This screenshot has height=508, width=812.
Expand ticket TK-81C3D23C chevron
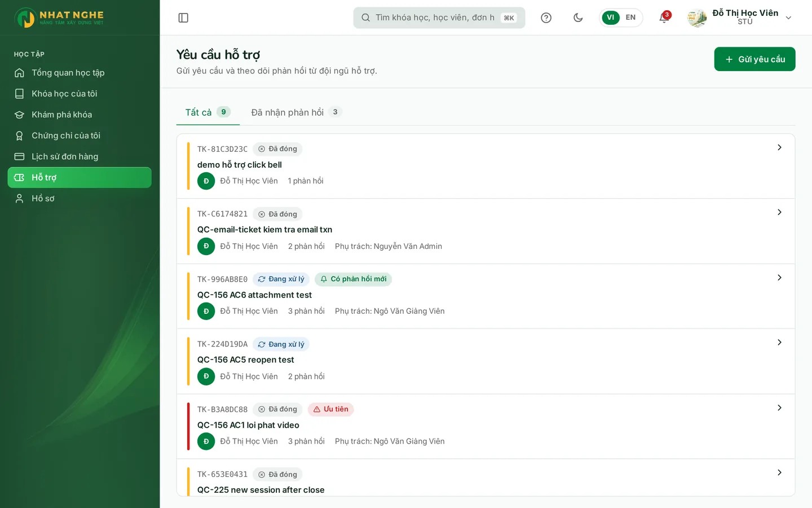[x=779, y=147]
